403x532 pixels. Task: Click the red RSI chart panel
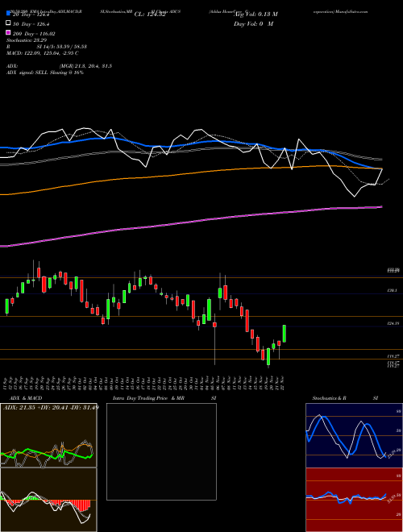tap(354, 500)
